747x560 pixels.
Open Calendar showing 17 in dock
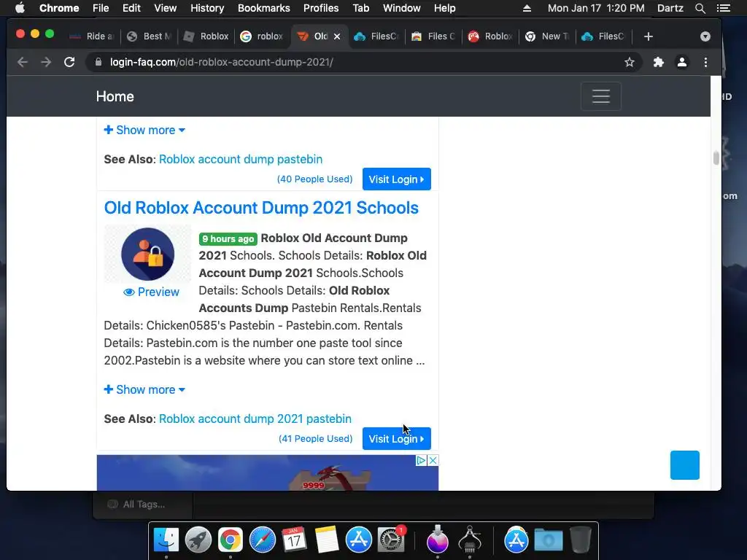pos(295,540)
